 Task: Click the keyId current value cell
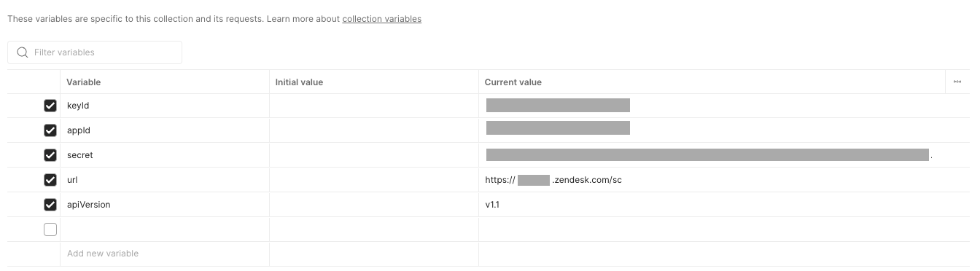click(724, 106)
